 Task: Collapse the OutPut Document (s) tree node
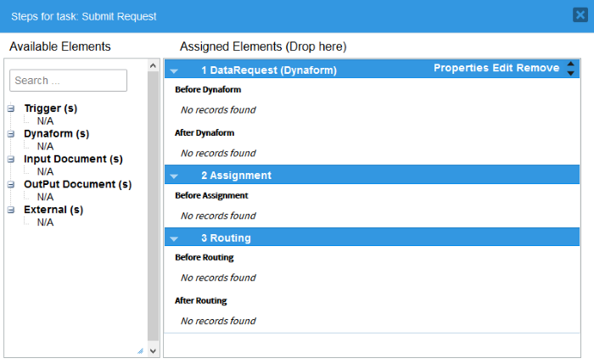[x=11, y=184]
